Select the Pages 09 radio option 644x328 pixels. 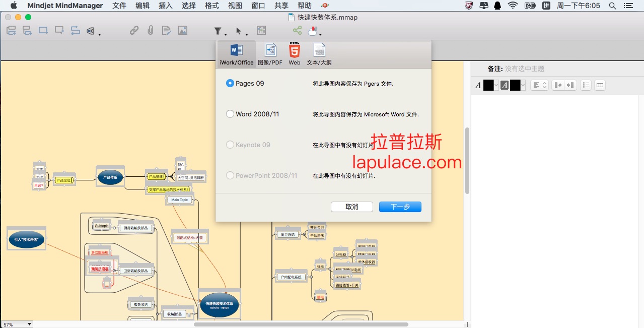point(230,83)
